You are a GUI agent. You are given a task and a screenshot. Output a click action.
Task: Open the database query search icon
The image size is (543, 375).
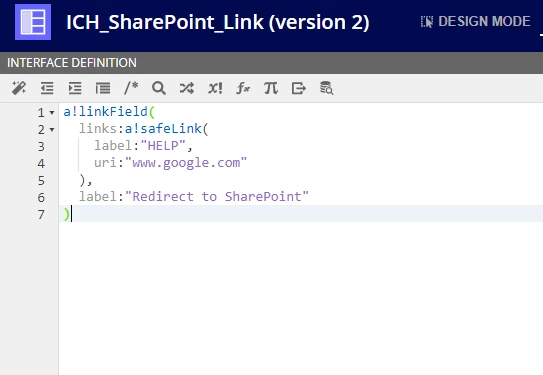point(327,88)
